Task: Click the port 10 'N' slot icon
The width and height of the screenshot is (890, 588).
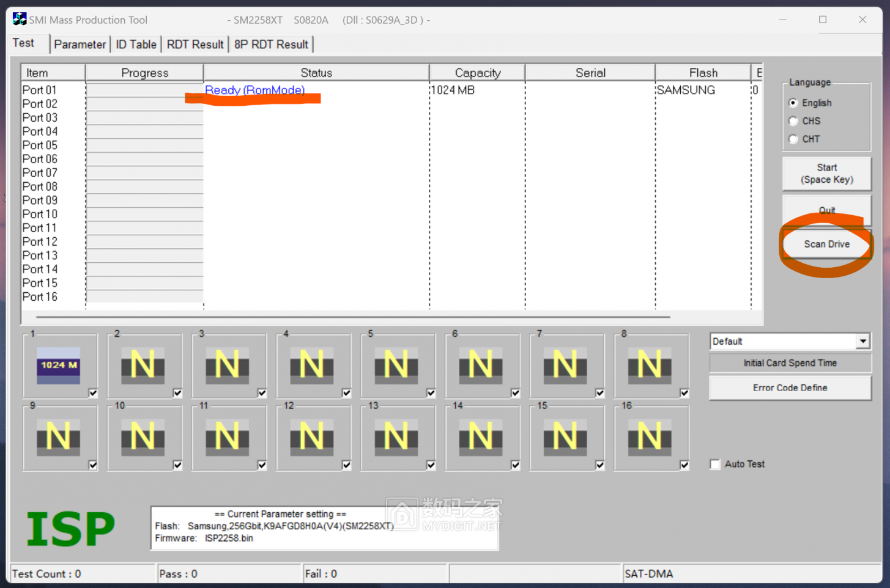Action: pyautogui.click(x=143, y=438)
